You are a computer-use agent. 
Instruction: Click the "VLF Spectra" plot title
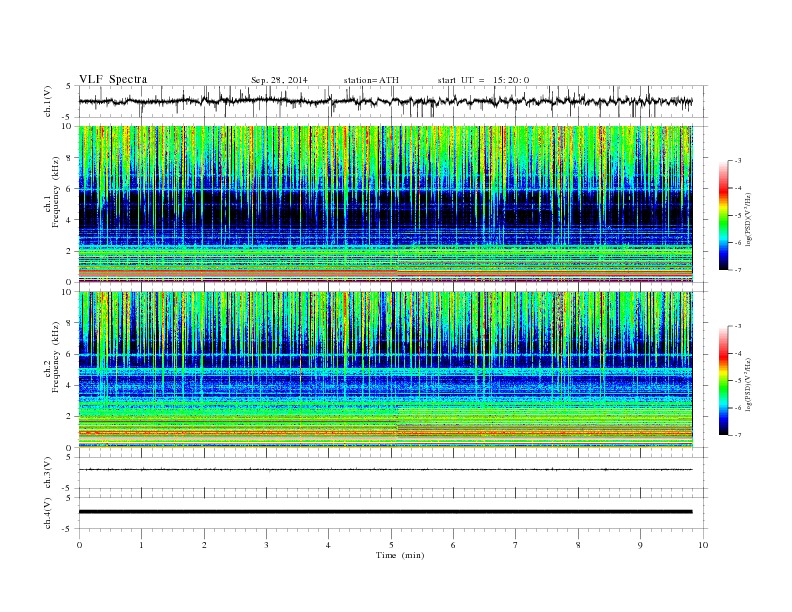(113, 79)
